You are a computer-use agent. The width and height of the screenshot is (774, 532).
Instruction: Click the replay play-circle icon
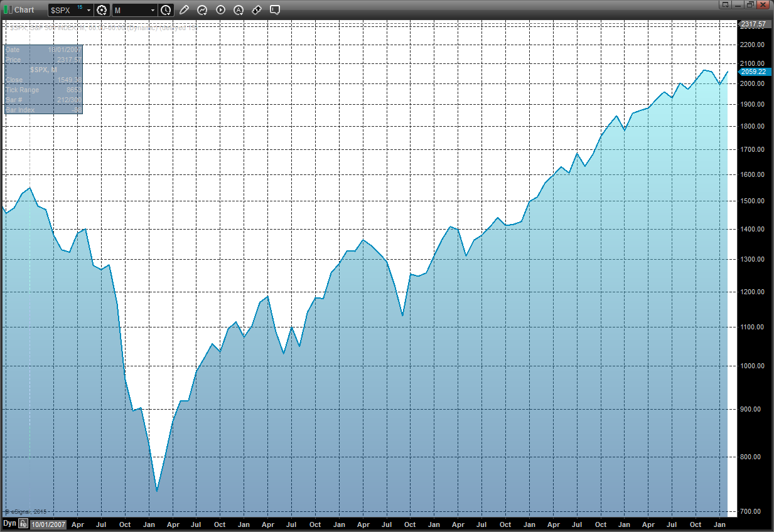coord(220,10)
